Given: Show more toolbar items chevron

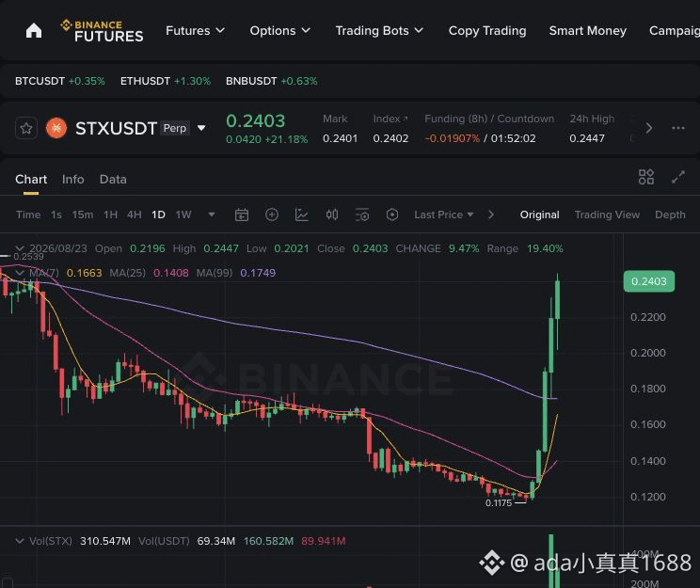Looking at the screenshot, I should (x=491, y=215).
